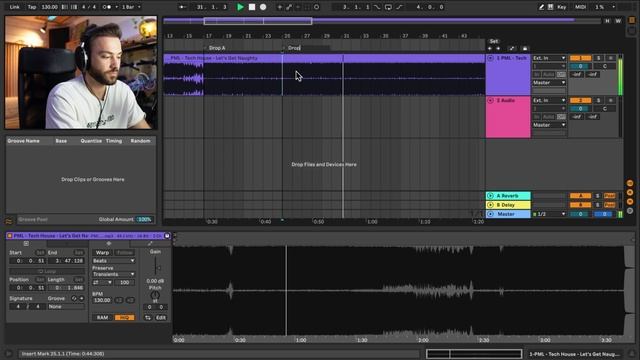The width and height of the screenshot is (640, 360).
Task: Click the Next Locator arrow
Action: click(x=498, y=49)
